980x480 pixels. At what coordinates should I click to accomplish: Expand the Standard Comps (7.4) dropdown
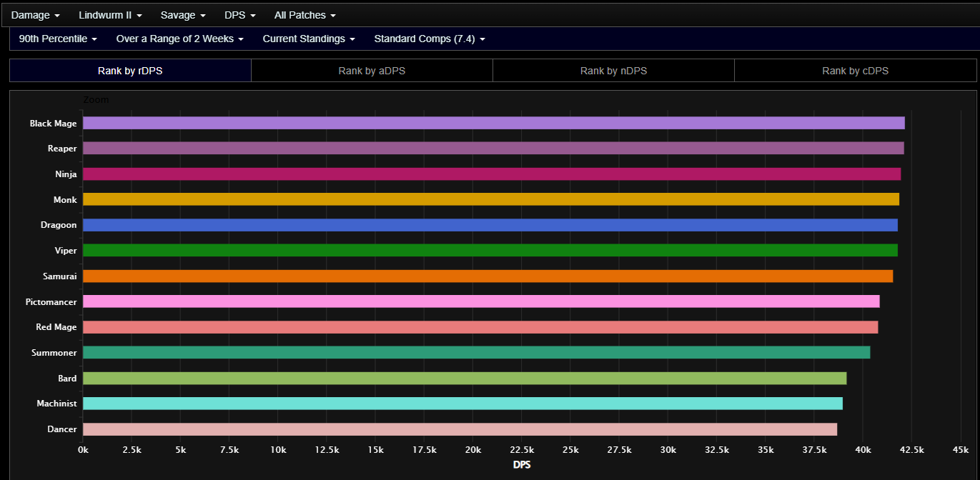[430, 39]
